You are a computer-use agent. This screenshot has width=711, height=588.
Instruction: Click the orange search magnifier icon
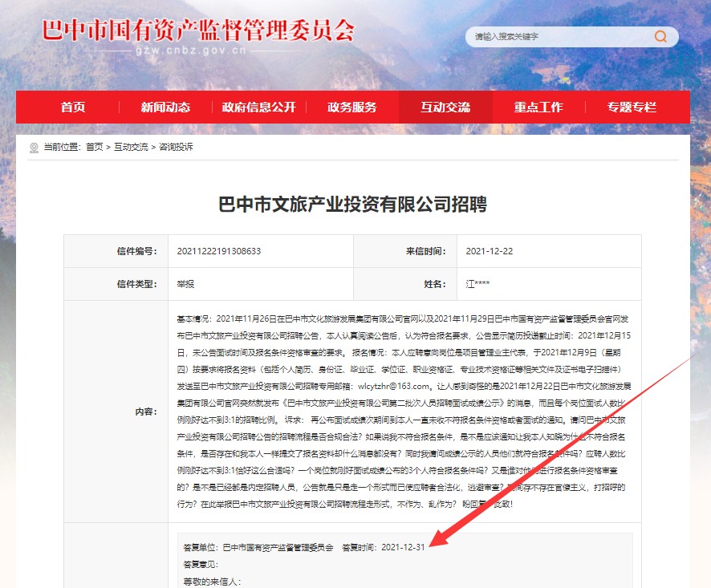click(x=660, y=36)
